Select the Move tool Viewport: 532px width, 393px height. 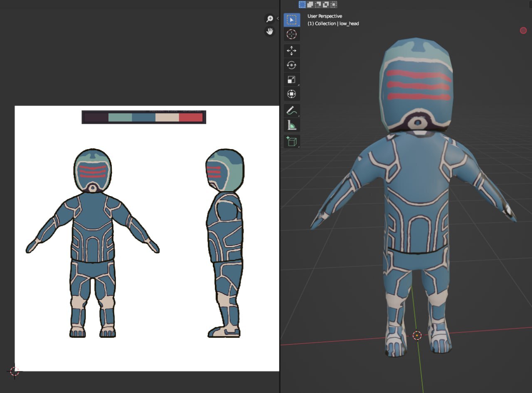pos(291,51)
